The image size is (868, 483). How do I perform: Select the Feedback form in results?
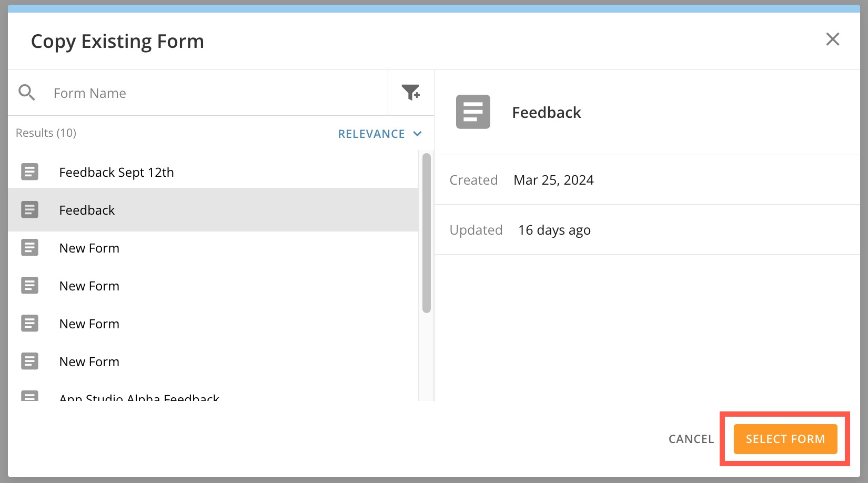87,210
